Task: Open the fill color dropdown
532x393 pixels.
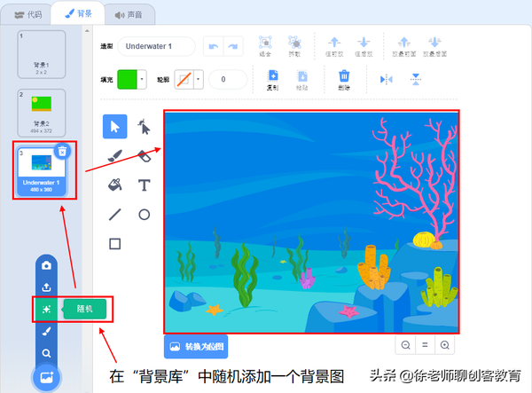Action: click(137, 79)
